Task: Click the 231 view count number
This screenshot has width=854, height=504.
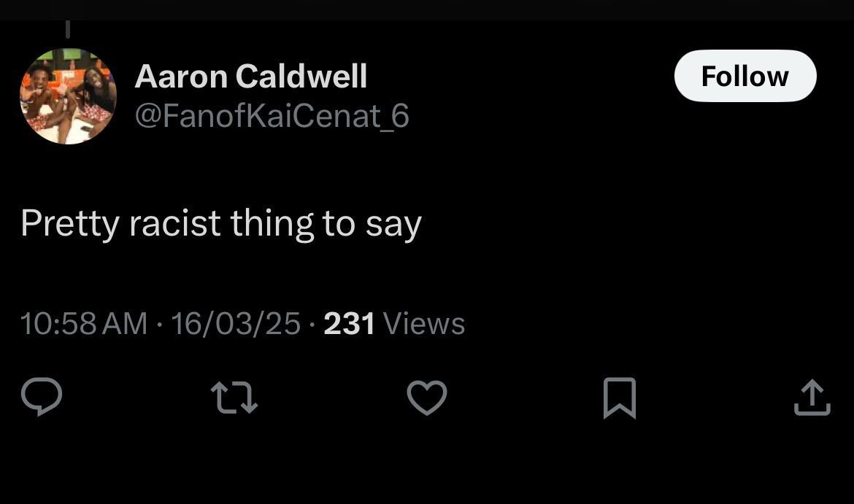Action: tap(349, 324)
